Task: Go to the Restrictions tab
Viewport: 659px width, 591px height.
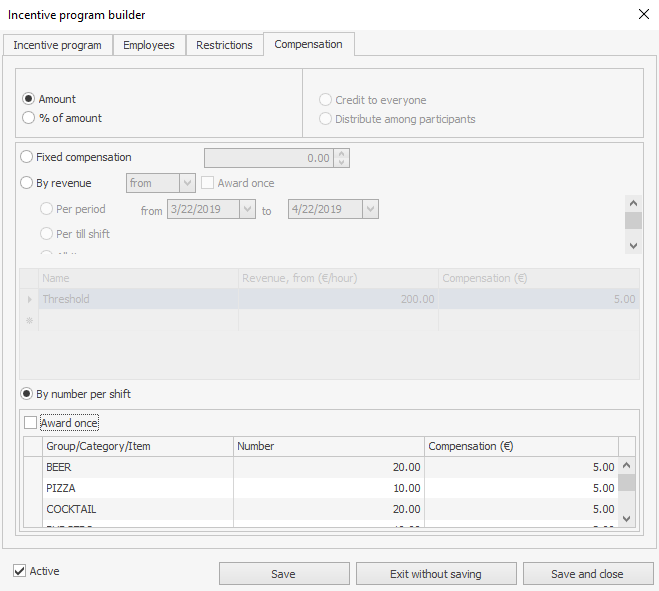Action: click(224, 45)
